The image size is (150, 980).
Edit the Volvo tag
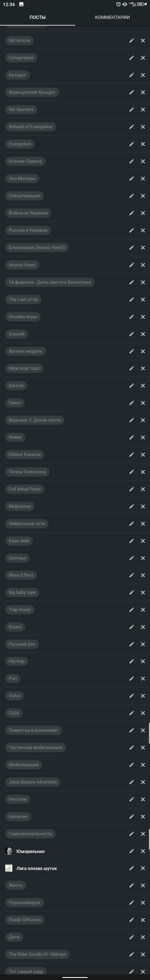coord(131,696)
